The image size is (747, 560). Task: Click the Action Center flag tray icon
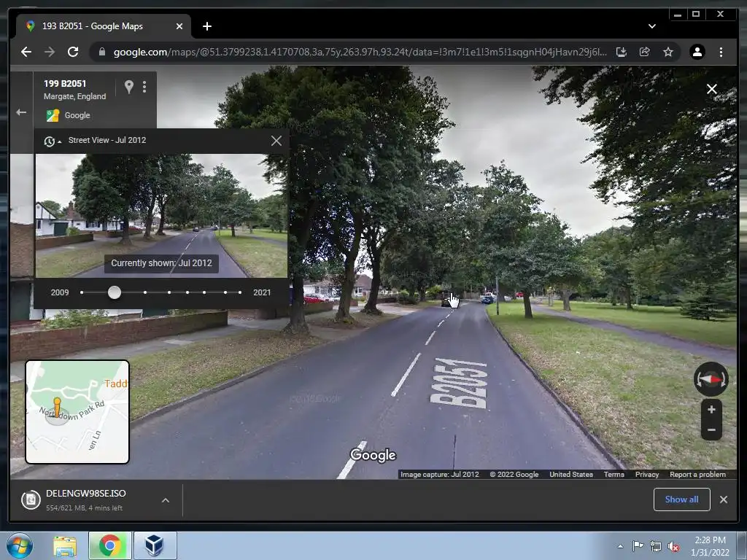coord(638,547)
